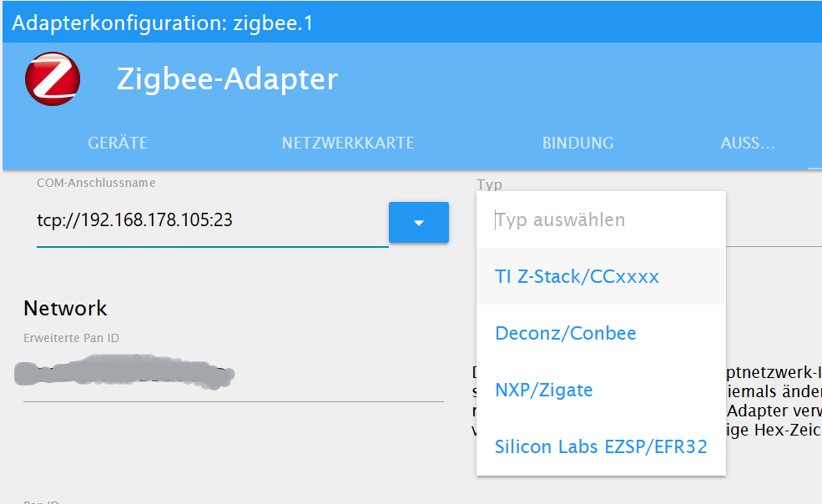Screen dimensions: 822x504
Task: Go to the Bindung tab
Action: [x=577, y=143]
